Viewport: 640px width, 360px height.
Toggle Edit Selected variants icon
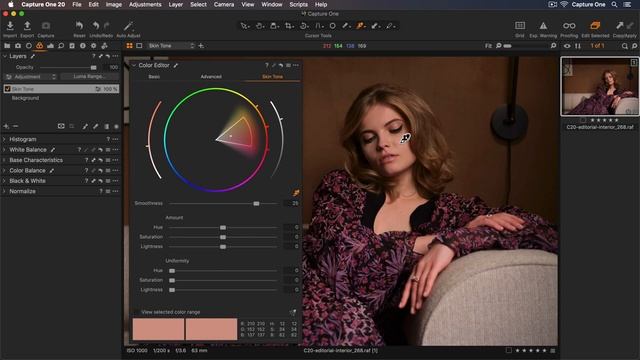[595, 26]
